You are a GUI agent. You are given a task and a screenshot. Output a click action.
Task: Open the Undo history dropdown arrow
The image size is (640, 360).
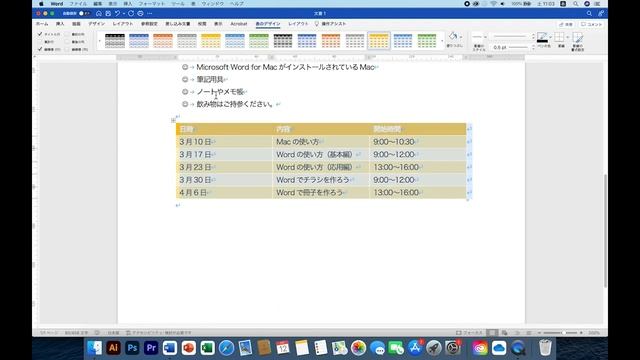[x=124, y=13]
